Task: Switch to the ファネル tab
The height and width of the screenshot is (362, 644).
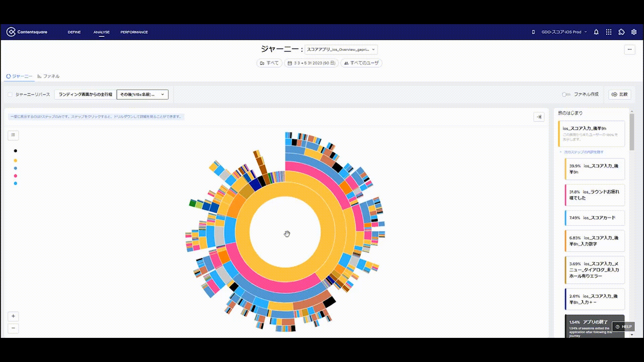Action: click(x=51, y=76)
